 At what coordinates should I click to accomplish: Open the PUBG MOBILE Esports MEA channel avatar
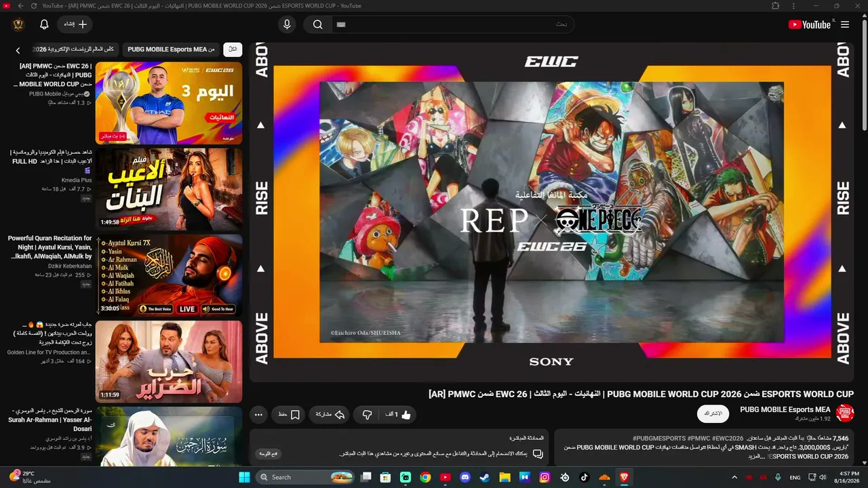click(845, 413)
